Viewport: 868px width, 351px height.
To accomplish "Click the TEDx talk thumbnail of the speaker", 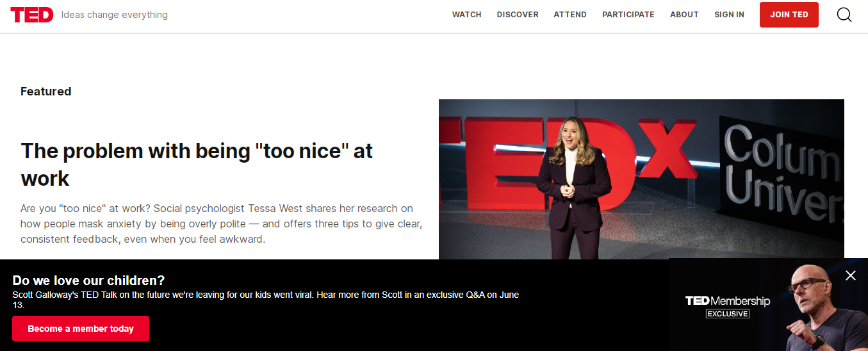I will tap(641, 179).
